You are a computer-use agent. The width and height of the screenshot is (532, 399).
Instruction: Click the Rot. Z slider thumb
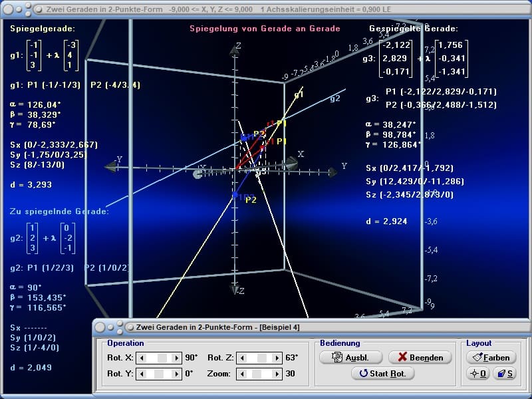coord(261,358)
